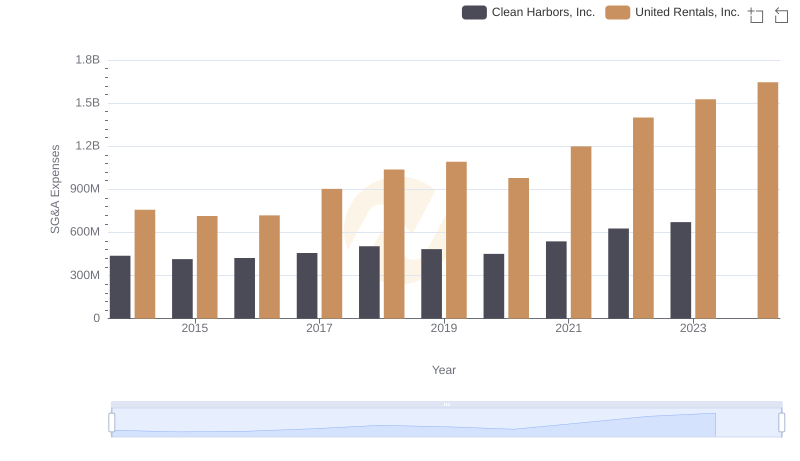Click the Clean Harbors bar for 2022
The image size is (800, 461).
pos(618,274)
